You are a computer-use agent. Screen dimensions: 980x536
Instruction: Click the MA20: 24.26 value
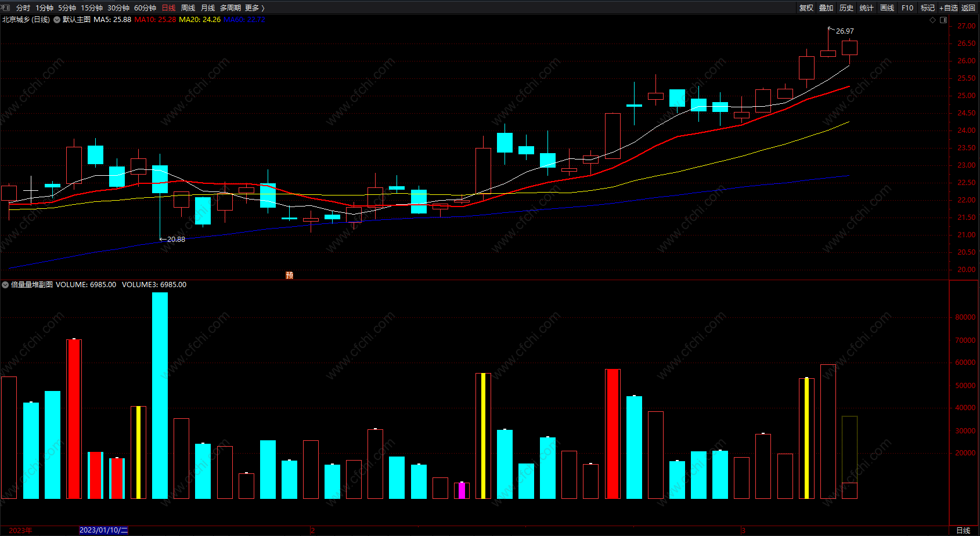pos(200,20)
